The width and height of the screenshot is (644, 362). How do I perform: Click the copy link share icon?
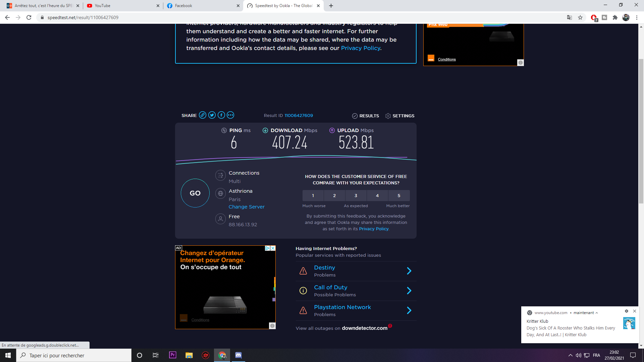[203, 115]
